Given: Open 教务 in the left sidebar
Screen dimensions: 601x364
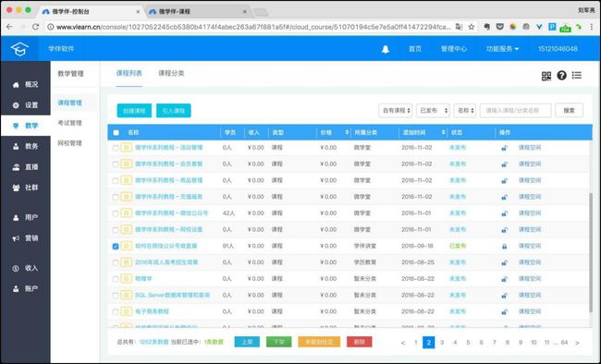Looking at the screenshot, I should pyautogui.click(x=26, y=146).
